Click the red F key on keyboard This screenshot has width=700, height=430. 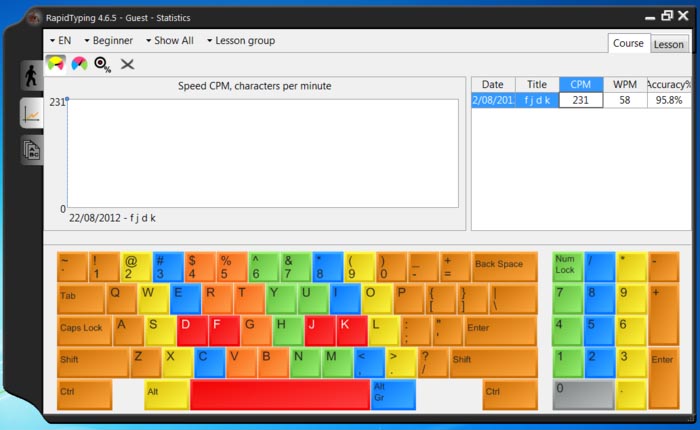tap(224, 329)
